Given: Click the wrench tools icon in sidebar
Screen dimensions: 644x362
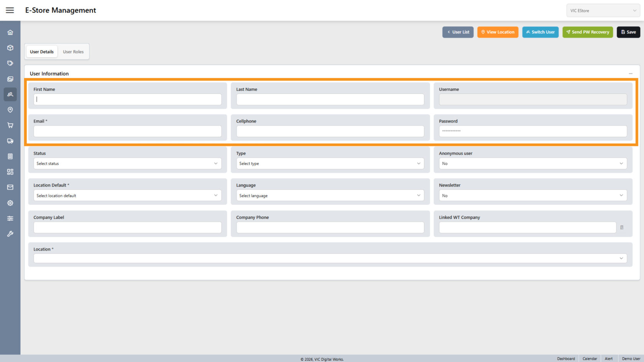Looking at the screenshot, I should (10, 234).
